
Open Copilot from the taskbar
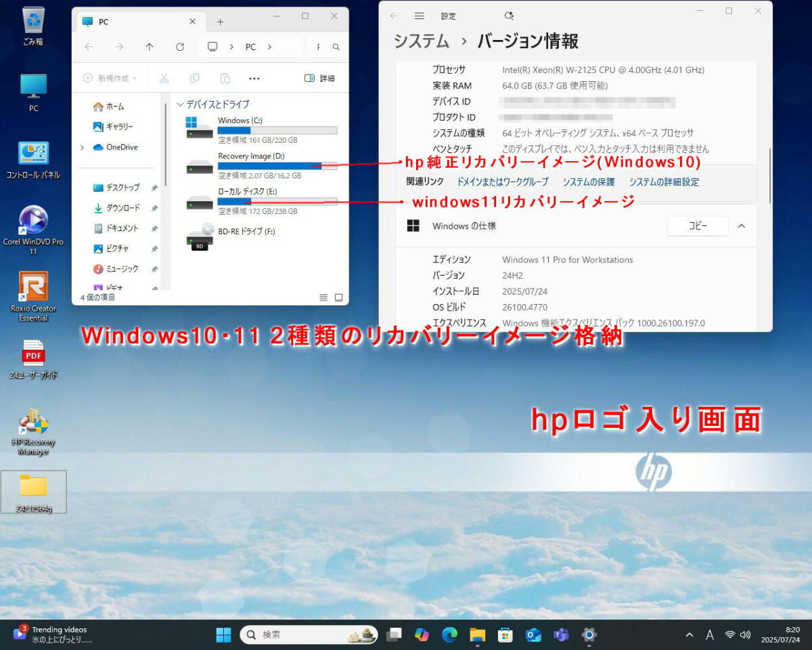pos(422,634)
